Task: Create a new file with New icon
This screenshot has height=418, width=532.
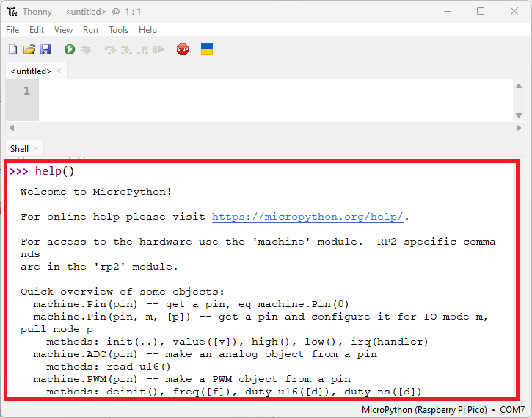Action: click(13, 49)
